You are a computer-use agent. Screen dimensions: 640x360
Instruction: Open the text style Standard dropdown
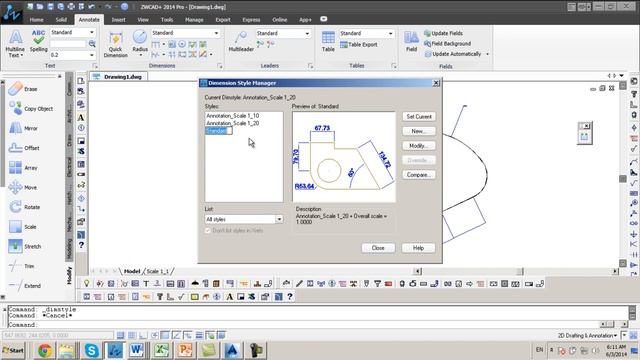coord(92,32)
